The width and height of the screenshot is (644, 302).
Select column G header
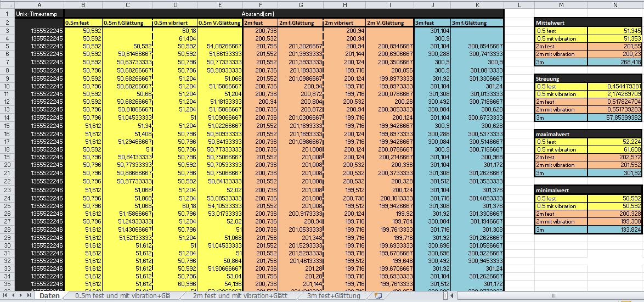(301, 4)
